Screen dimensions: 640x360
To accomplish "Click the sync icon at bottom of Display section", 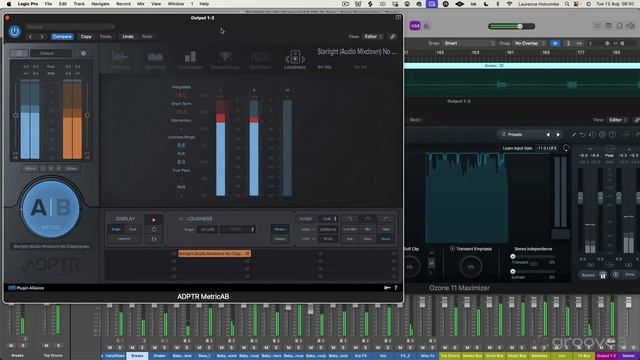I will click(x=154, y=239).
